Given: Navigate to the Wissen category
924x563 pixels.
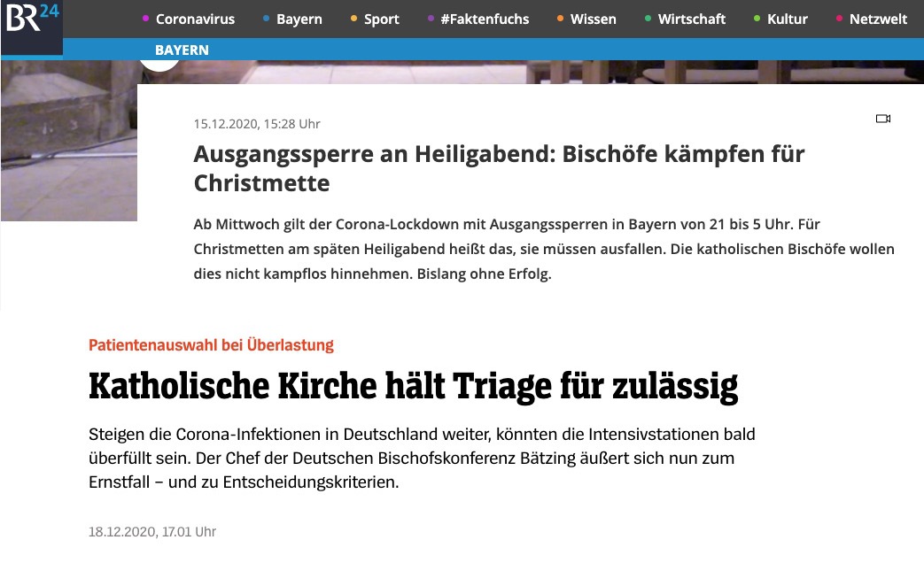Looking at the screenshot, I should [593, 19].
